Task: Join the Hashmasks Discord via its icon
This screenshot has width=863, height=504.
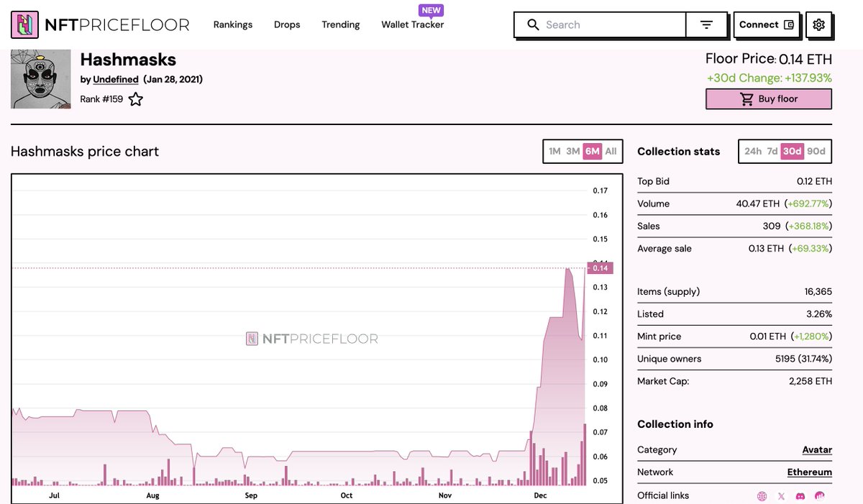Action: (800, 496)
